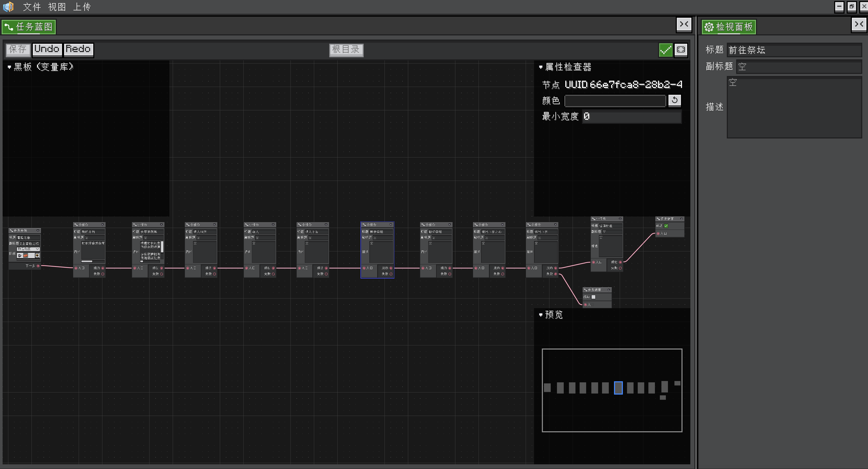Collapse the 黑板（变量库）section
Viewport: 868px width, 469px height.
click(9, 67)
